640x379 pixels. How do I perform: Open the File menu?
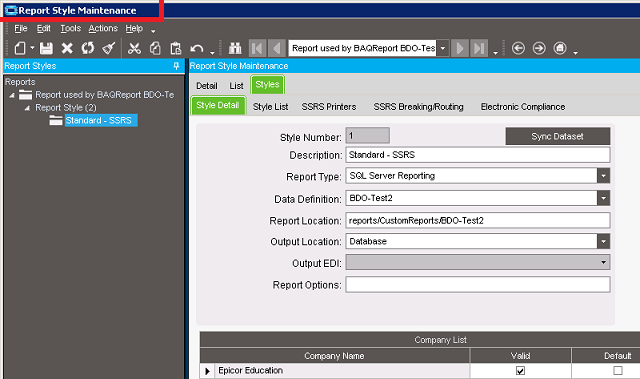tap(21, 28)
